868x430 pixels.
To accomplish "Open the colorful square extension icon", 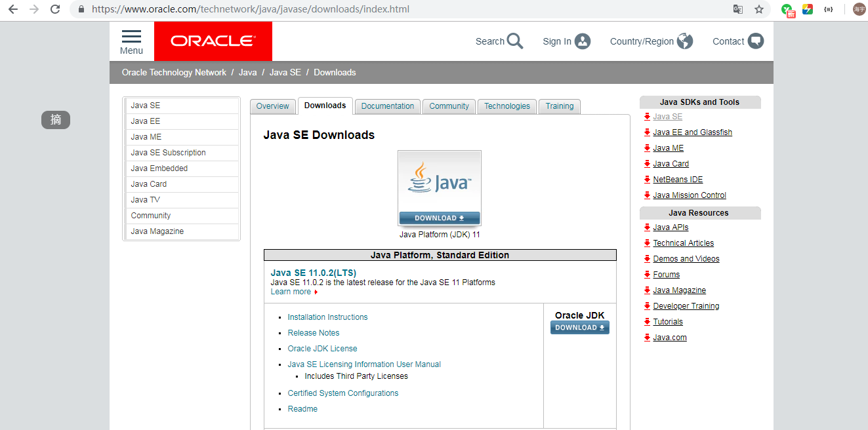I will [x=808, y=9].
